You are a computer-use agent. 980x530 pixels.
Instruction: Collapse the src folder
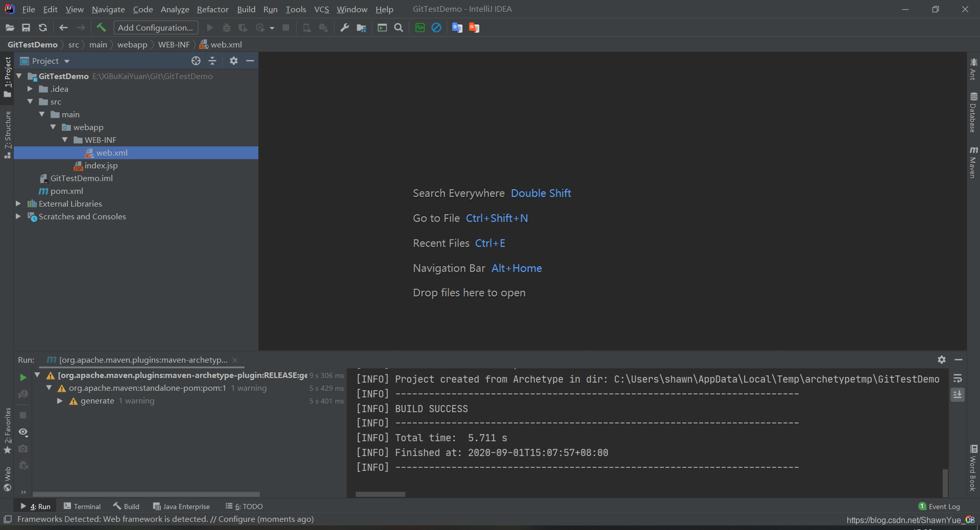[x=30, y=102]
